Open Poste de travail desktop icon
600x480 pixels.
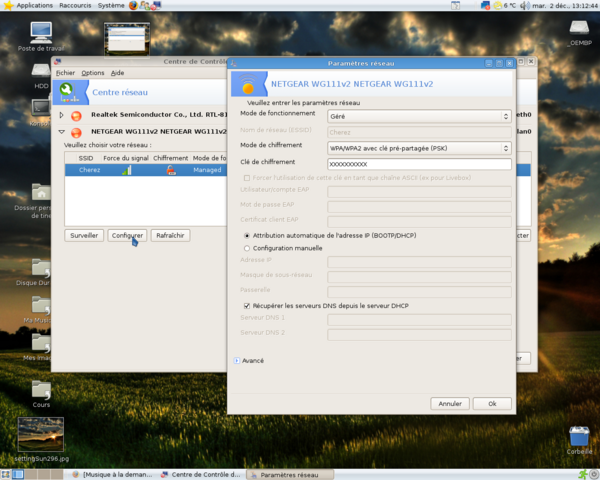pyautogui.click(x=41, y=33)
